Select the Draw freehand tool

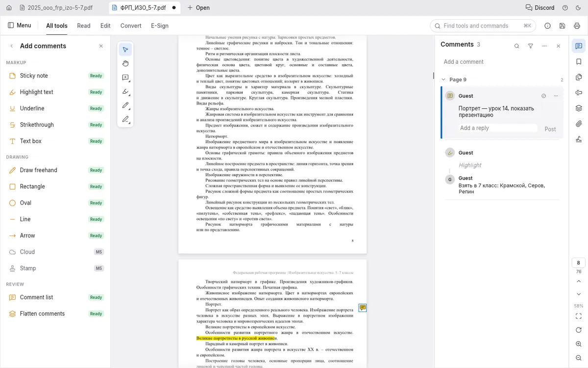56,170
